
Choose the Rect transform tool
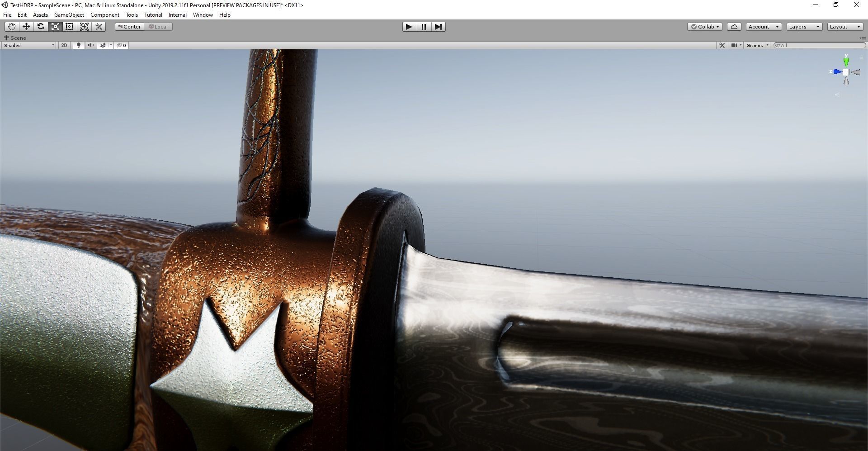click(70, 26)
